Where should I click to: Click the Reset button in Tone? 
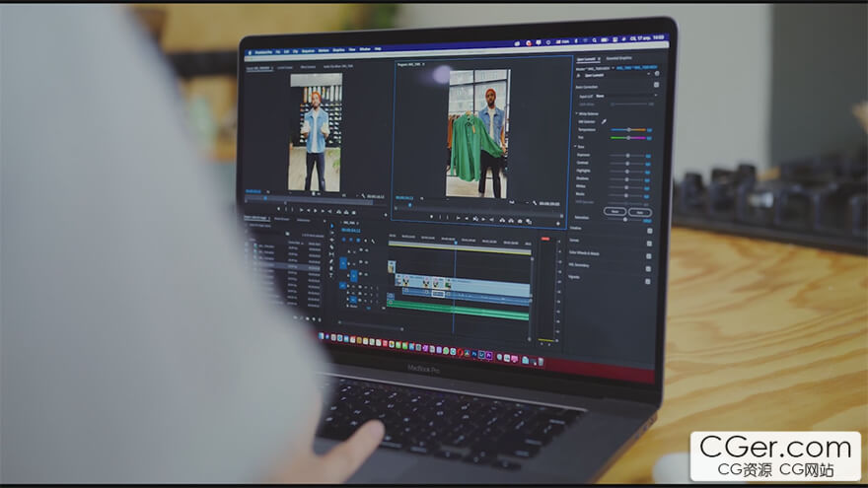click(615, 212)
